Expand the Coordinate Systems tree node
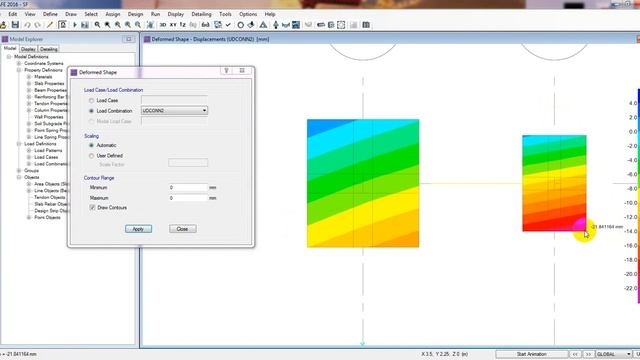 click(x=19, y=64)
